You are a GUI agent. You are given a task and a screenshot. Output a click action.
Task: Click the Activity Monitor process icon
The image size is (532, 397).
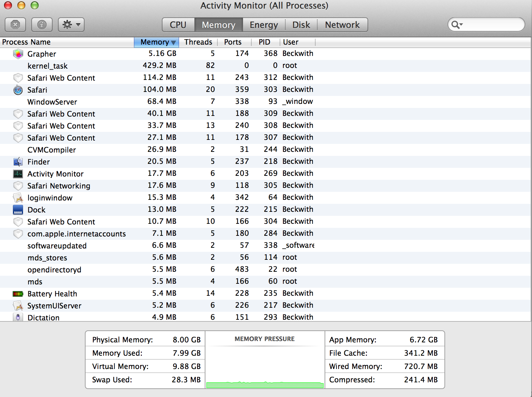tap(18, 174)
